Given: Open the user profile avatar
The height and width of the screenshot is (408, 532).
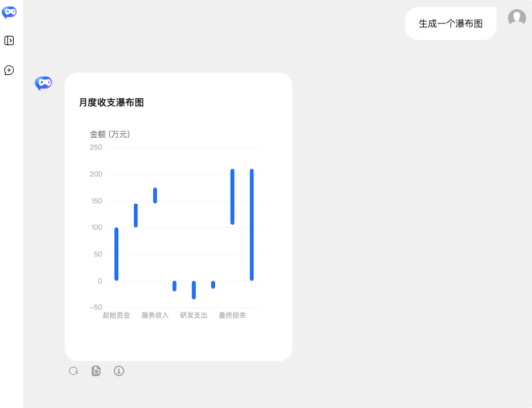Looking at the screenshot, I should 517,18.
